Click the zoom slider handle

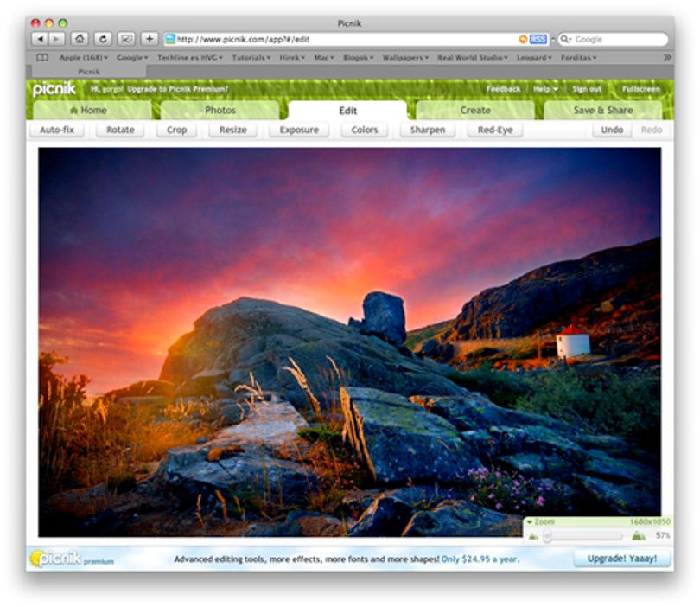pyautogui.click(x=547, y=536)
